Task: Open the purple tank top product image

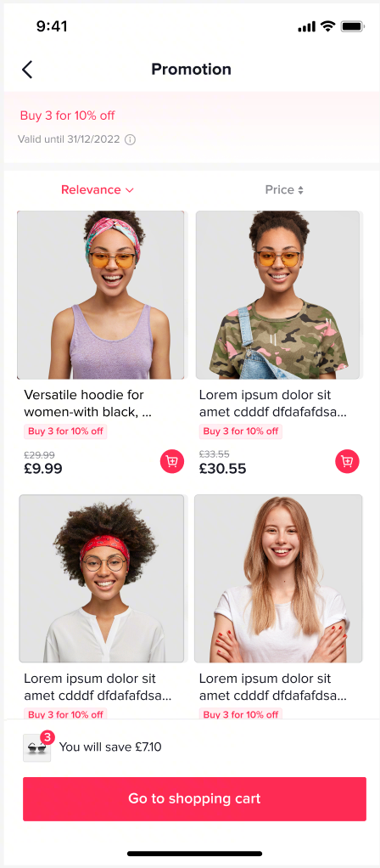Action: tap(101, 295)
